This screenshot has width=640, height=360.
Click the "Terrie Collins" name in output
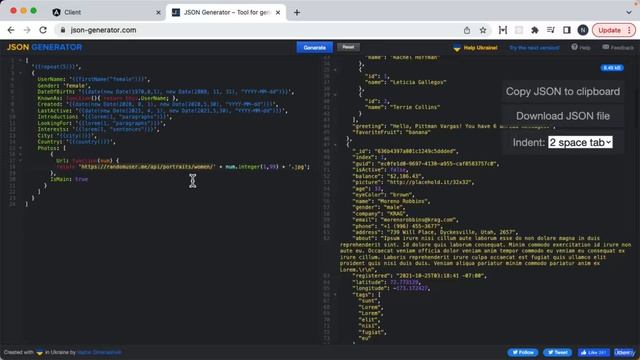(x=415, y=107)
